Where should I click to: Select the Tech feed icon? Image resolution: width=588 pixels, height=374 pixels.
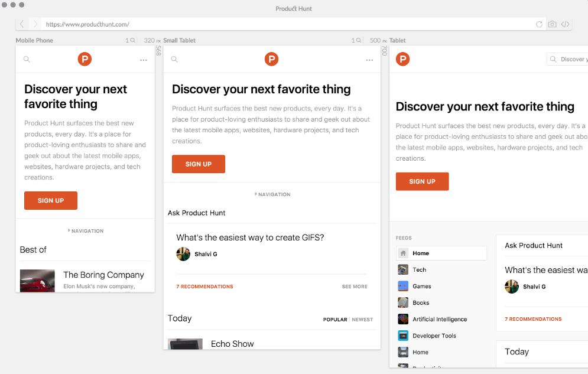click(403, 269)
